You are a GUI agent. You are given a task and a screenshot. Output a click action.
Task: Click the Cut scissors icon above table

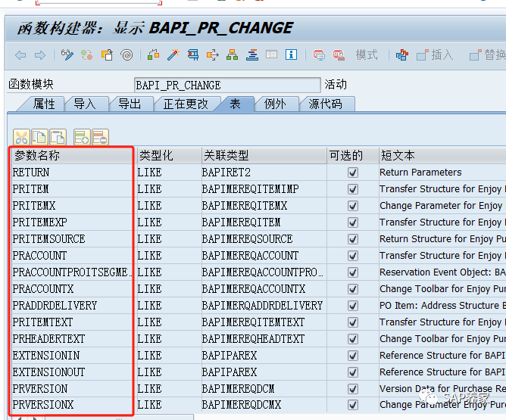22,137
